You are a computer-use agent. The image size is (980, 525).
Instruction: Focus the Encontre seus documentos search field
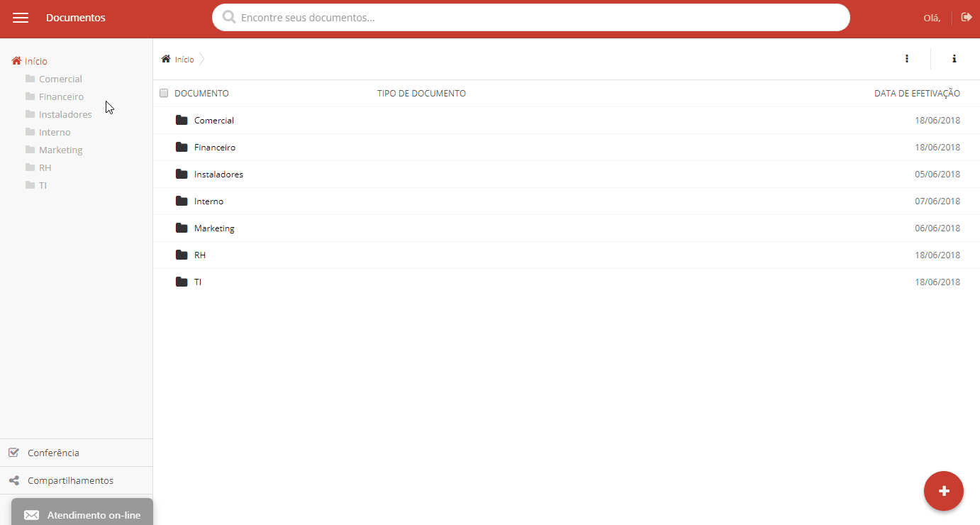point(531,17)
